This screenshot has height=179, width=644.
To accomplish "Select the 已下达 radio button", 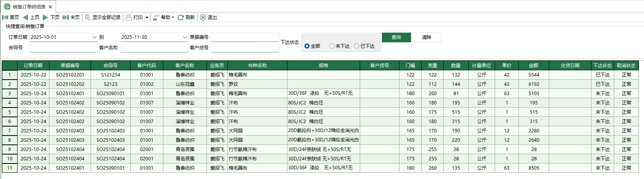I will [357, 46].
